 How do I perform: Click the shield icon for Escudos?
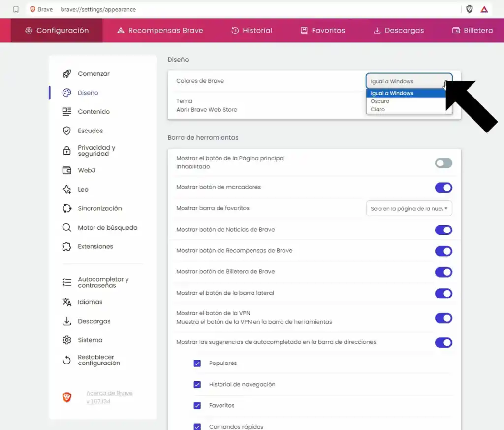pos(66,131)
